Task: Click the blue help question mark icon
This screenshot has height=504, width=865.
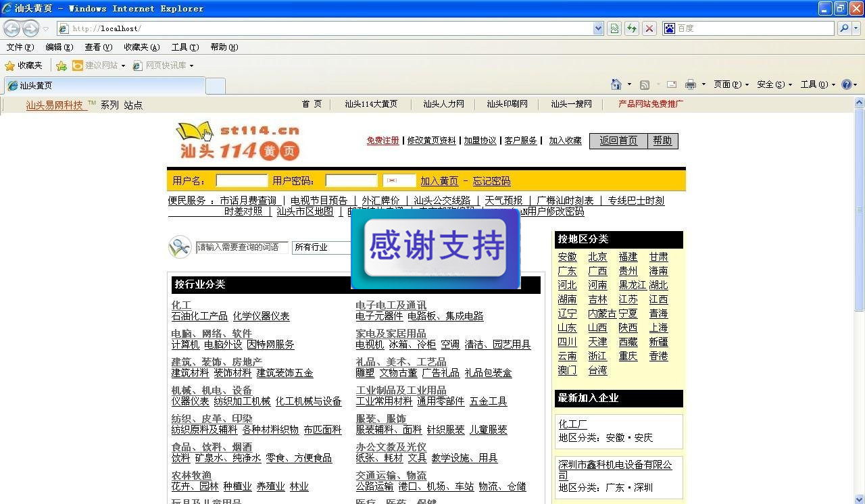Action: [847, 84]
